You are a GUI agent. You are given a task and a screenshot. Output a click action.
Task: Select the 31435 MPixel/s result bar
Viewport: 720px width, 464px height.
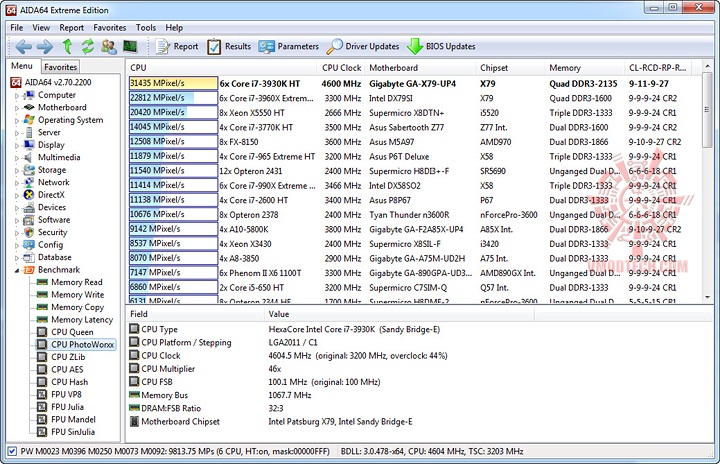coord(173,83)
